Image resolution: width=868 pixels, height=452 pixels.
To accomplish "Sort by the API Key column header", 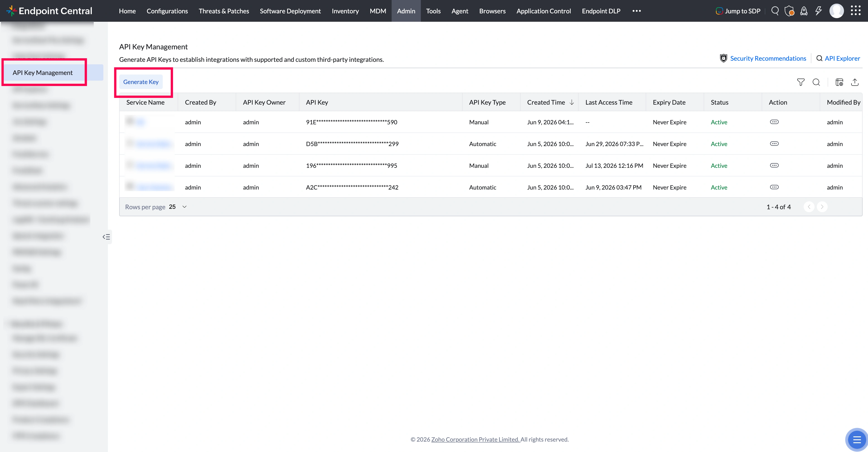I will point(317,102).
